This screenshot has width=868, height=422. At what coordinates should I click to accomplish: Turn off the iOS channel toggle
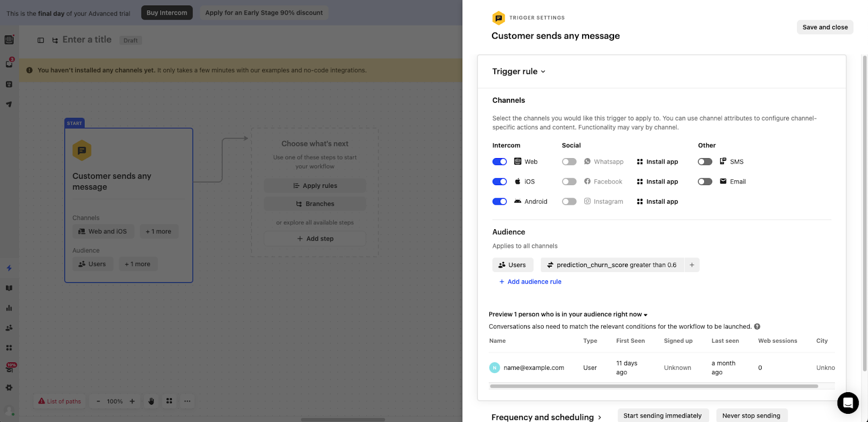point(500,181)
